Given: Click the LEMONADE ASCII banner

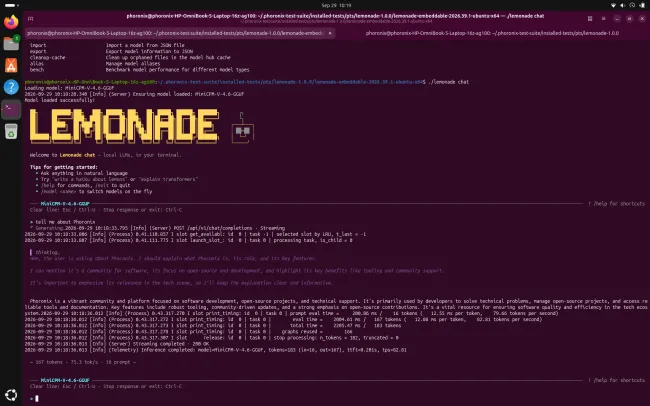Looking at the screenshot, I should (124, 126).
